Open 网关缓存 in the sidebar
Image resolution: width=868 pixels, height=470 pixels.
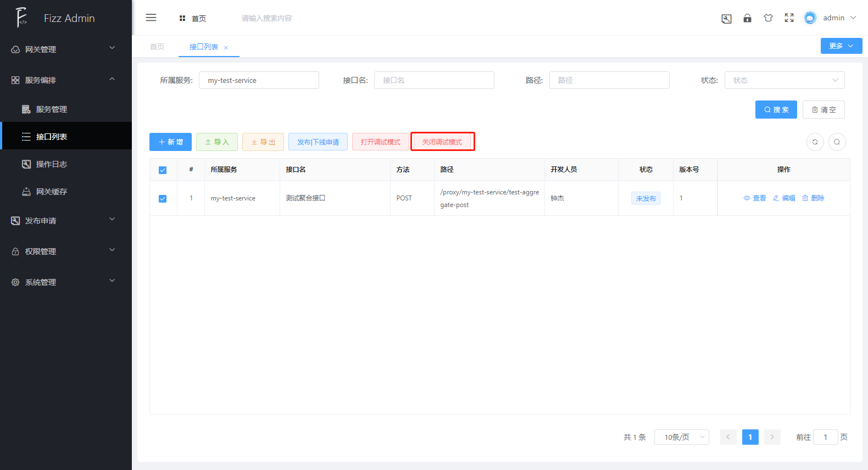point(66,192)
